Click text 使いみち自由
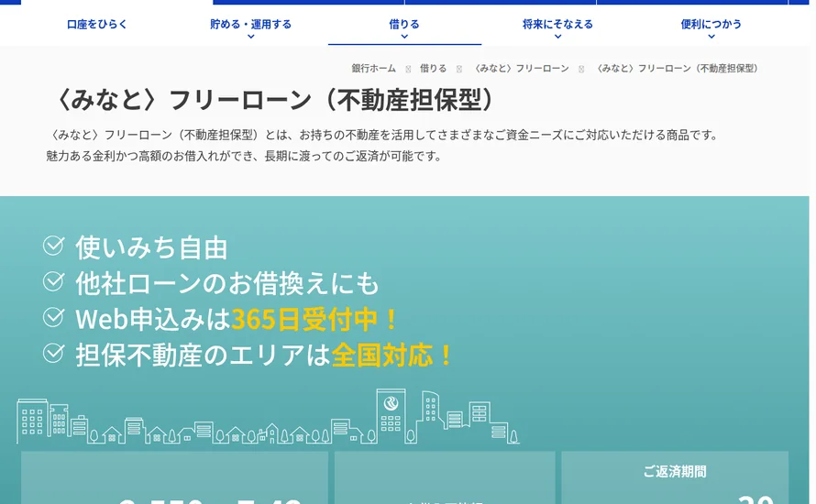 tap(151, 247)
